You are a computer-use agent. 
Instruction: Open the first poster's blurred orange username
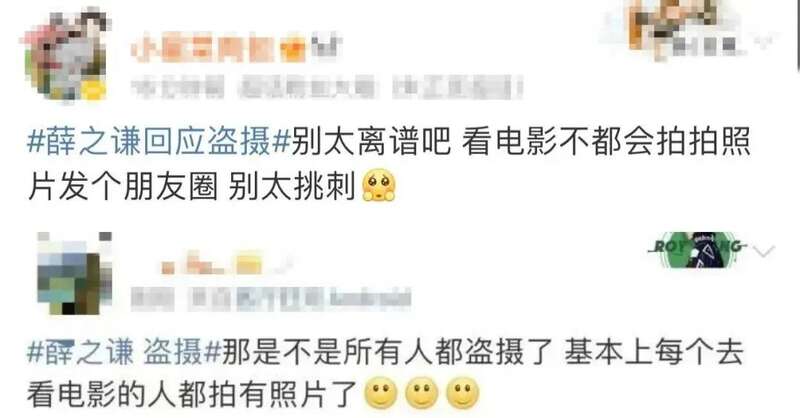click(204, 50)
